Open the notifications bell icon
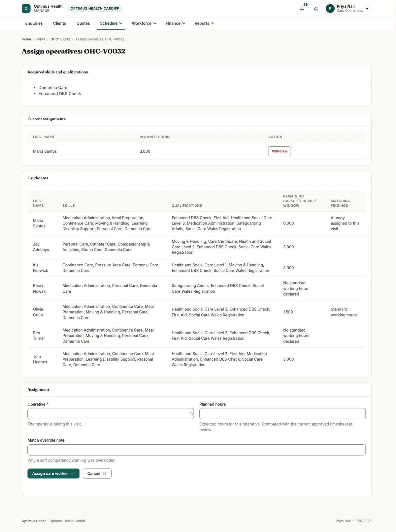396x532 pixels. coord(302,9)
